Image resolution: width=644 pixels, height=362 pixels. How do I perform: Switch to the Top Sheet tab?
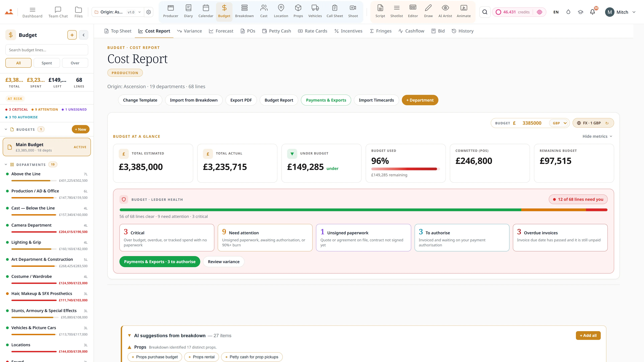[x=118, y=31]
